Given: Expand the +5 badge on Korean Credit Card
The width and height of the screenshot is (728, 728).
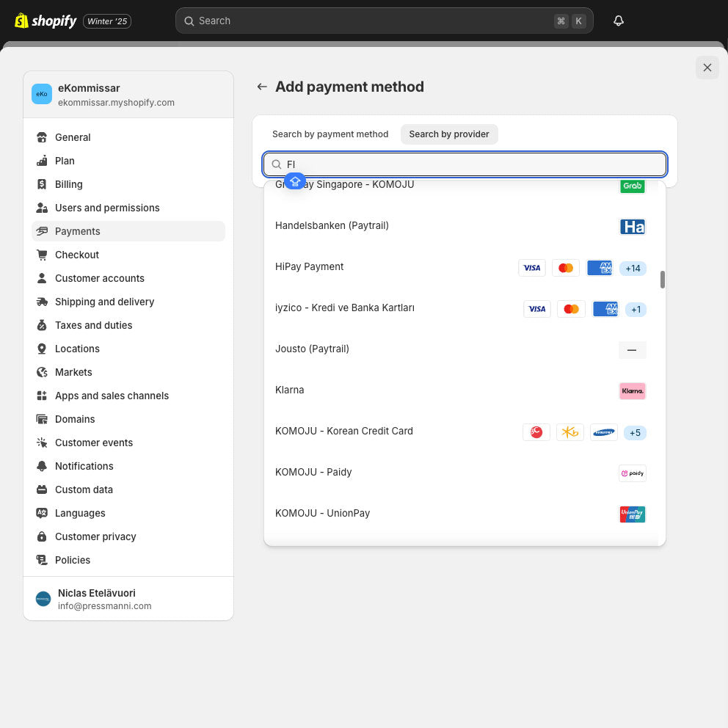Looking at the screenshot, I should 635,432.
